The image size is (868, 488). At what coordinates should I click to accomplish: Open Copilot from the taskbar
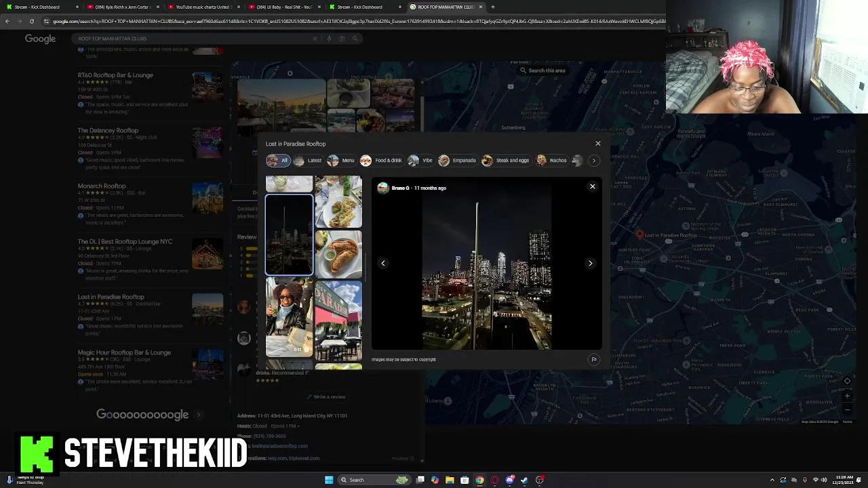point(435,480)
